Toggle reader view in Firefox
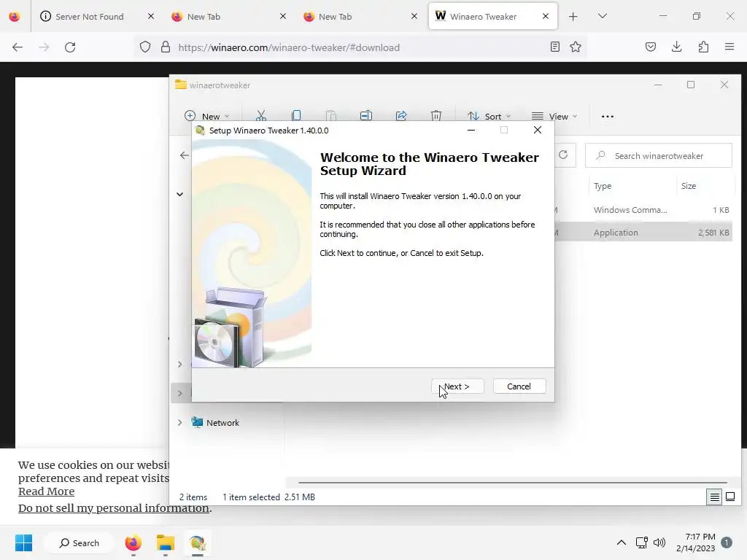 (555, 47)
